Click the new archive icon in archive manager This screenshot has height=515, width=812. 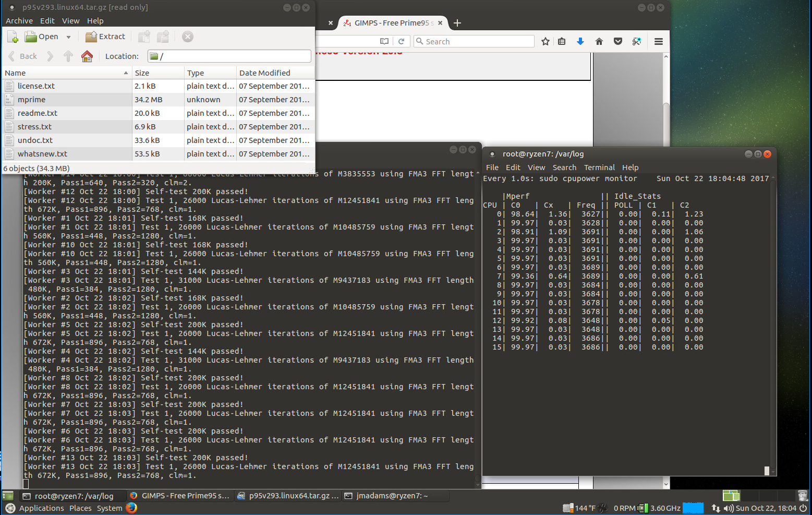click(13, 37)
